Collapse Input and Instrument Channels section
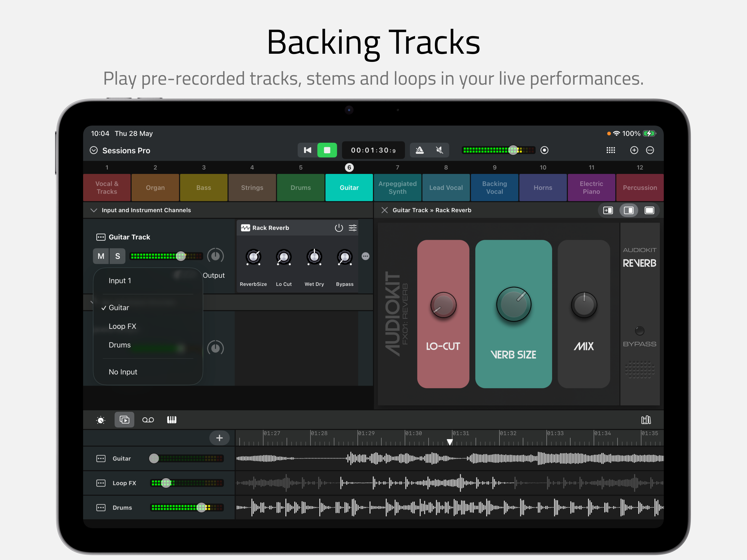The image size is (747, 560). pos(94,210)
